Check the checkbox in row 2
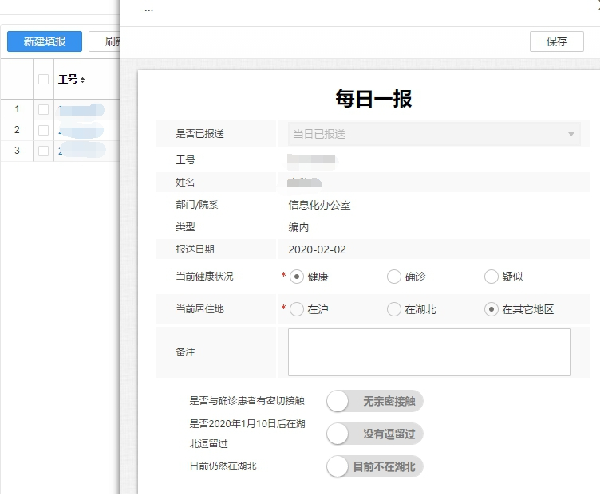 [43, 130]
